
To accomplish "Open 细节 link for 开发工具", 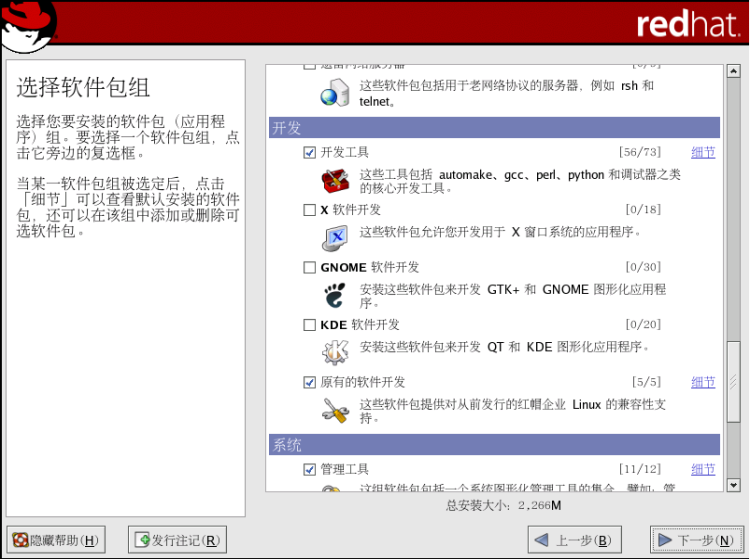I will 703,153.
